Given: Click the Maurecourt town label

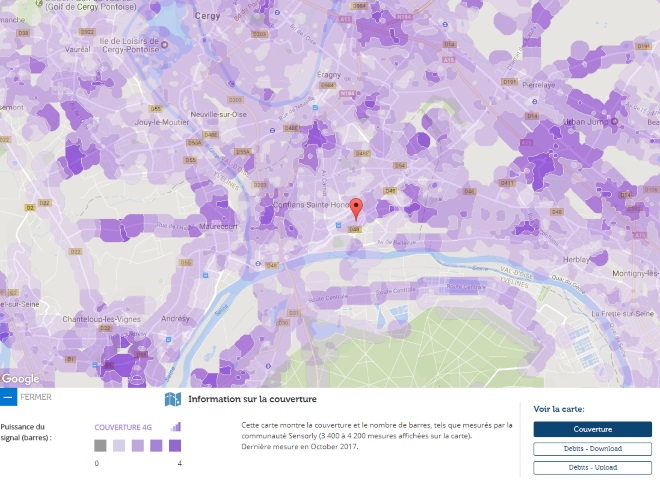Looking at the screenshot, I should click(218, 226).
